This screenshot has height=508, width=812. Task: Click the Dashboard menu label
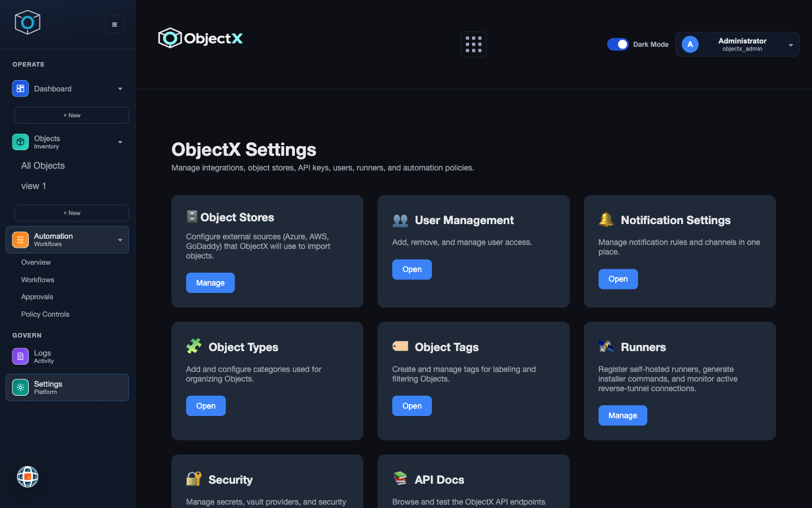click(x=52, y=89)
